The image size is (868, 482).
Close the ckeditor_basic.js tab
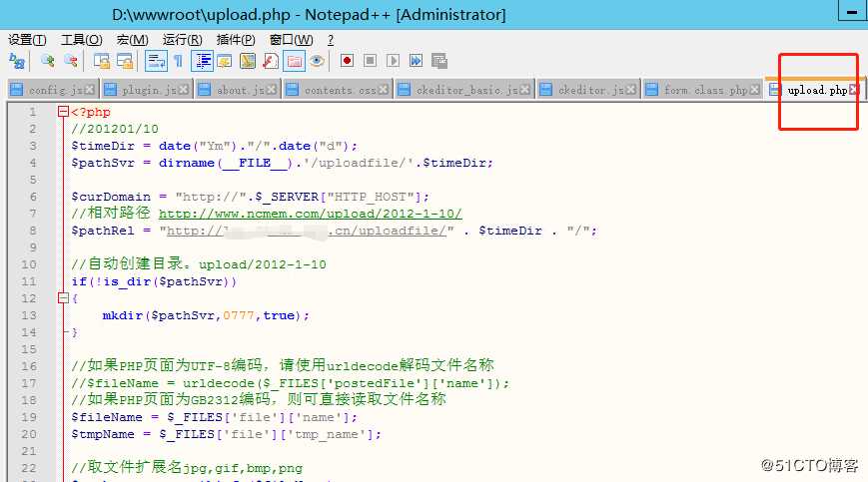click(x=525, y=90)
